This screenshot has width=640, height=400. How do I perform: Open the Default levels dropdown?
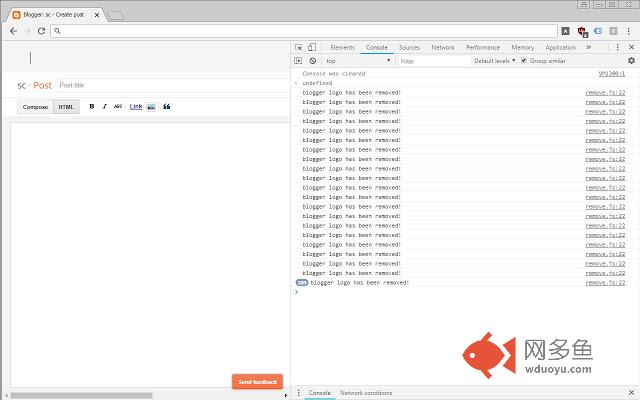[x=494, y=61]
